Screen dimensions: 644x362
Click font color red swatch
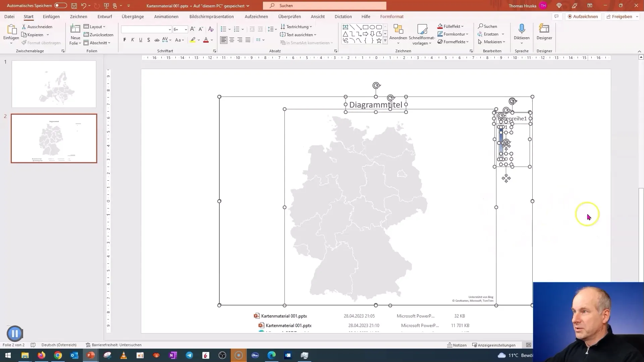pyautogui.click(x=206, y=40)
